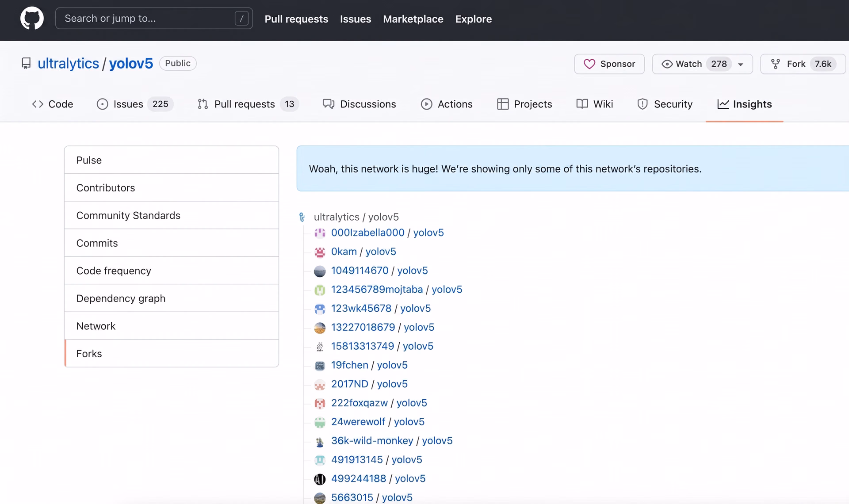Open the 000Izabella000 user link
Screen dimensions: 849x504
click(368, 233)
